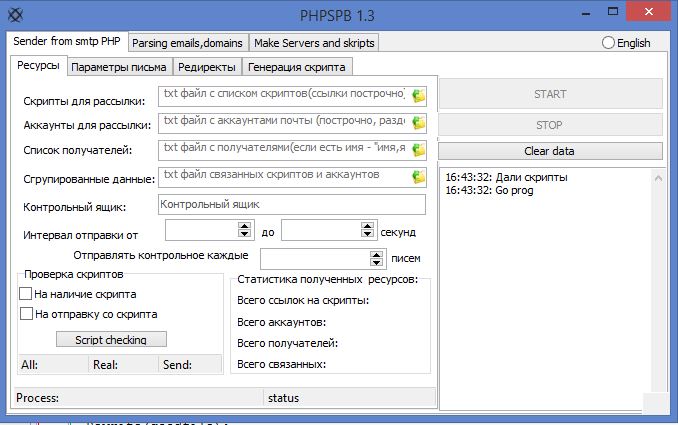The image size is (678, 425).
Task: Click the log scrollbar up arrow
Action: pos(658,178)
